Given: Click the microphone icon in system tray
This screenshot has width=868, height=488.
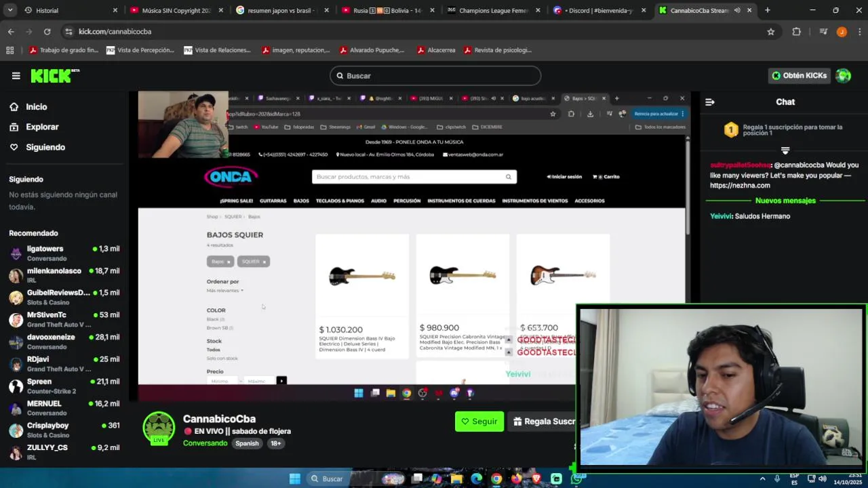Looking at the screenshot, I should tap(777, 479).
